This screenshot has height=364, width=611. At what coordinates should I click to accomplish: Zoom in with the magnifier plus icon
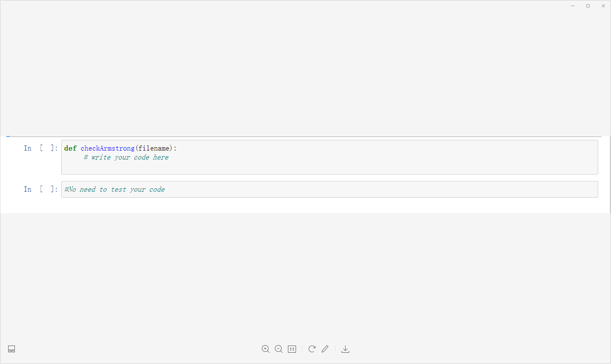point(265,349)
